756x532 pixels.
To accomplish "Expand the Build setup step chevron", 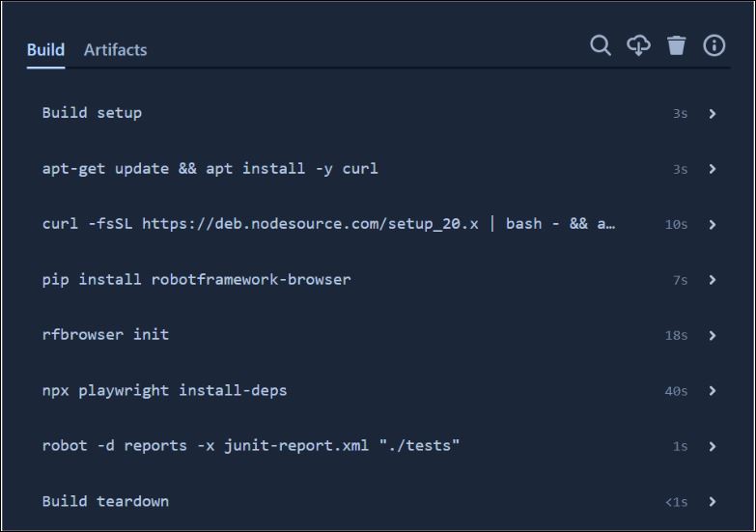I will [713, 114].
